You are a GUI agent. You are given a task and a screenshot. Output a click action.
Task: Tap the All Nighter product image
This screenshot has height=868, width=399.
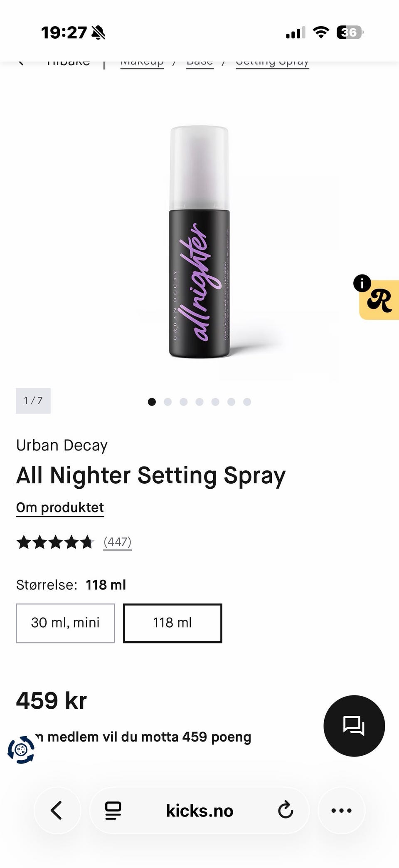tap(199, 242)
